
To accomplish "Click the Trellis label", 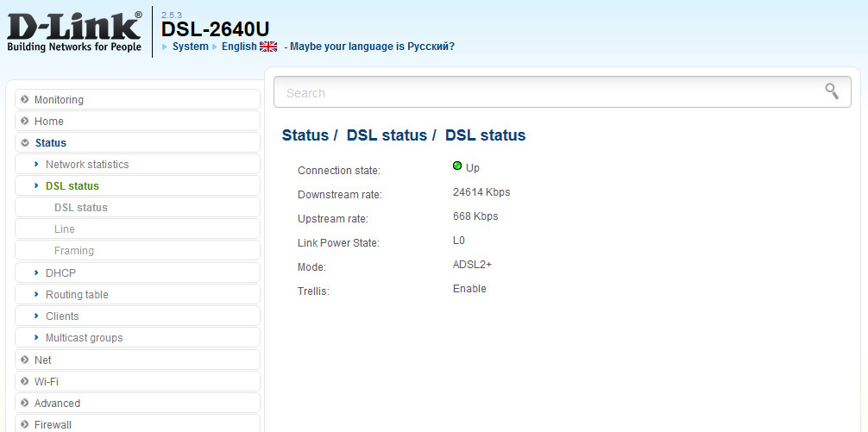I will point(313,291).
